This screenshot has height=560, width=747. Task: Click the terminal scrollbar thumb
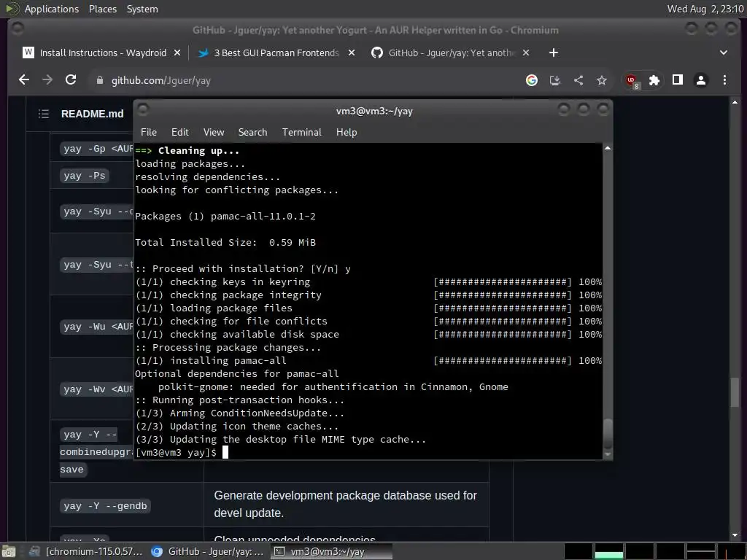click(x=608, y=434)
